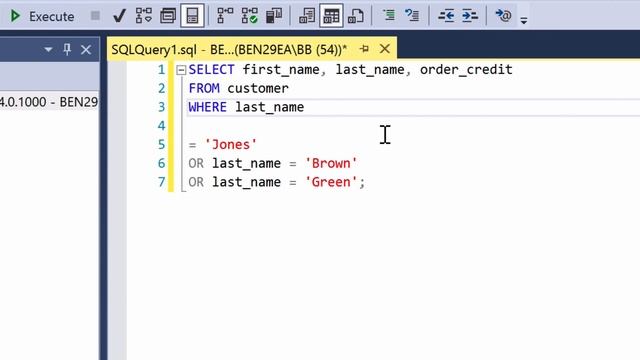The image size is (640, 360).
Task: Open the Object Explorer window position dropdown
Action: [x=48, y=50]
